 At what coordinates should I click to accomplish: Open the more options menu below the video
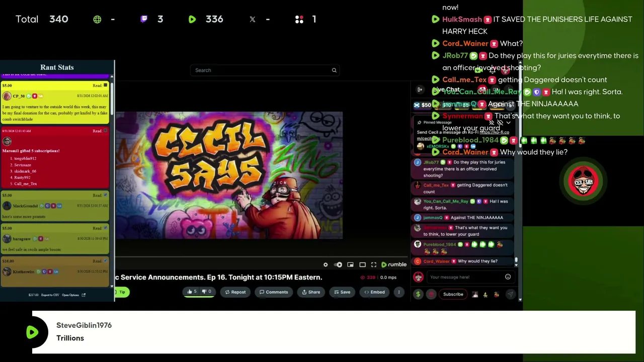(399, 292)
